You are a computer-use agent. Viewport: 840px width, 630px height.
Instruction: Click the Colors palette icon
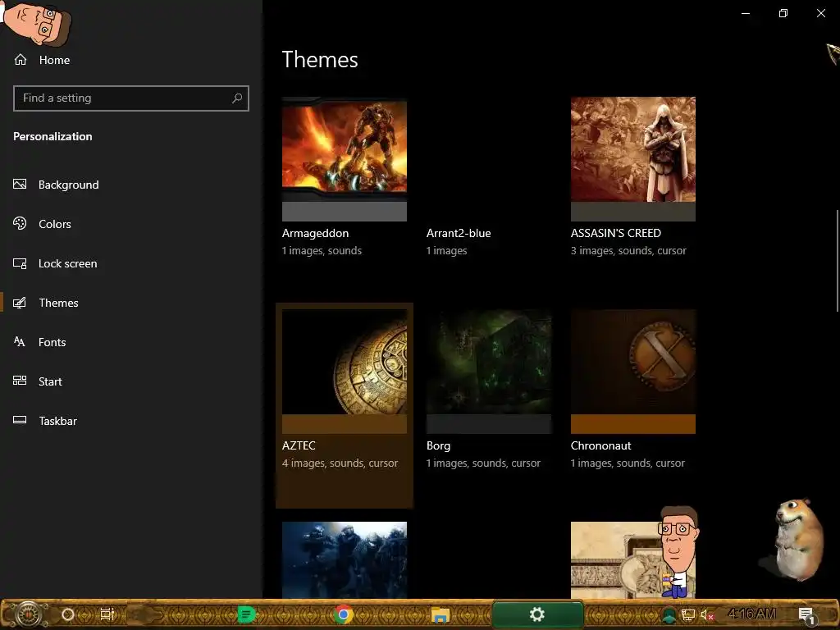20,223
